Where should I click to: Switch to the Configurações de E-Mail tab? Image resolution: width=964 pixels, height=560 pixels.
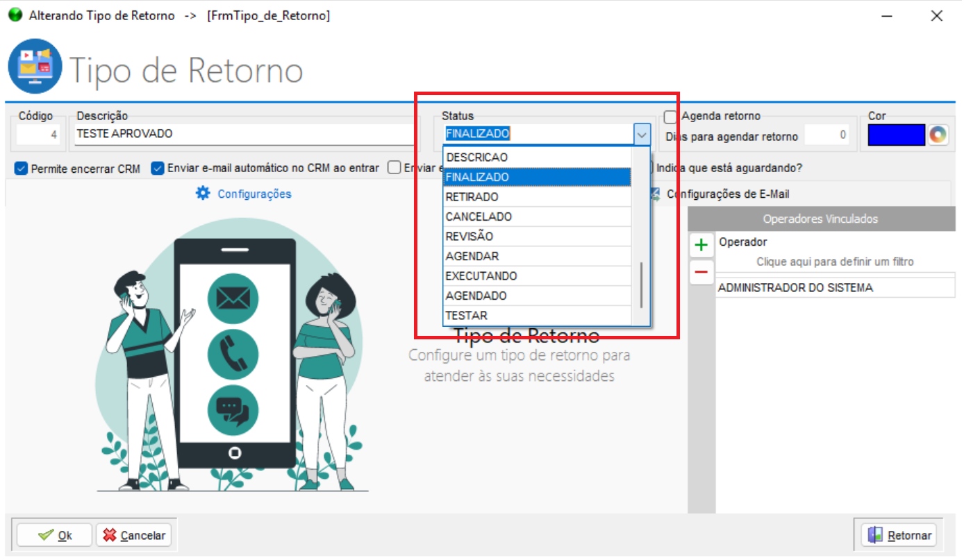click(x=727, y=194)
